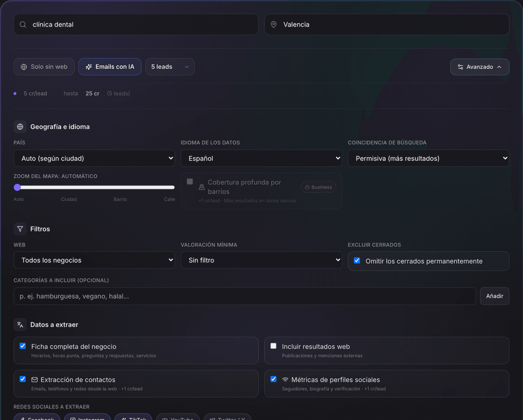Click the envelope icon beside Extracción de contactos

[35, 379]
